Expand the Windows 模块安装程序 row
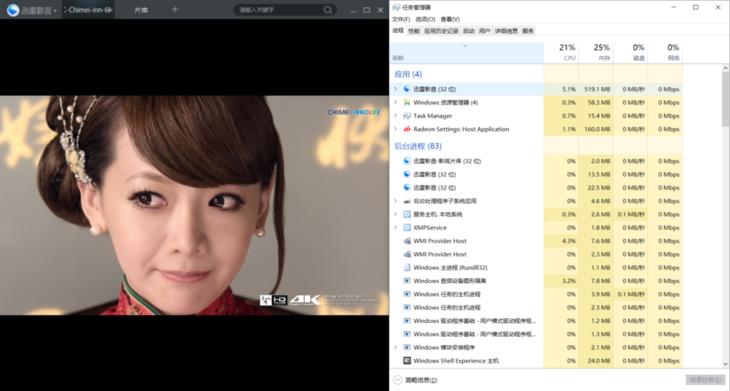Image resolution: width=730 pixels, height=391 pixels. (396, 347)
